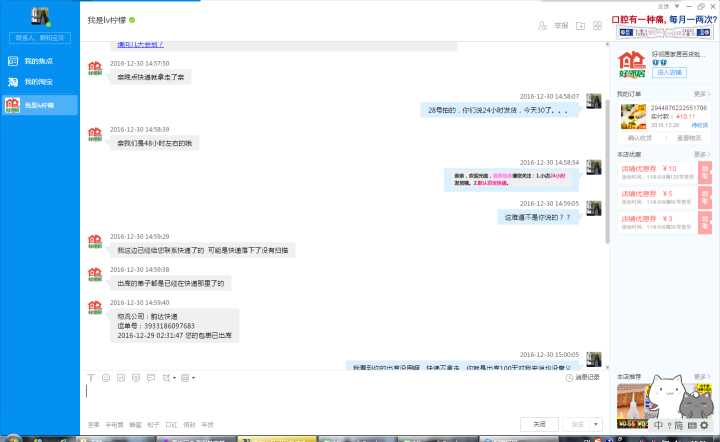Click the seller avatar on the 14:58:39 message
This screenshot has width=720, height=442.
95,134
